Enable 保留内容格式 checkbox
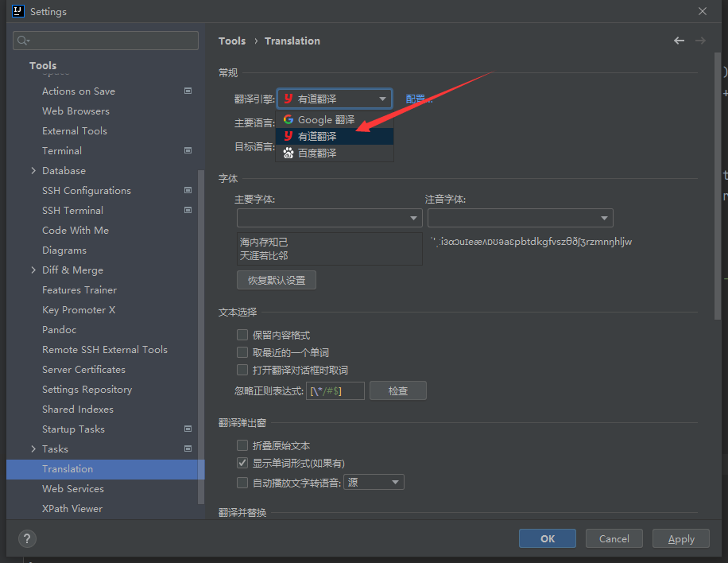728x563 pixels. (x=242, y=335)
